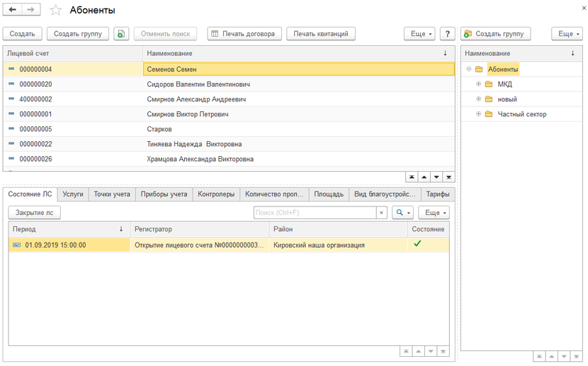
Task: Switch to the Услуги tab
Action: click(73, 194)
